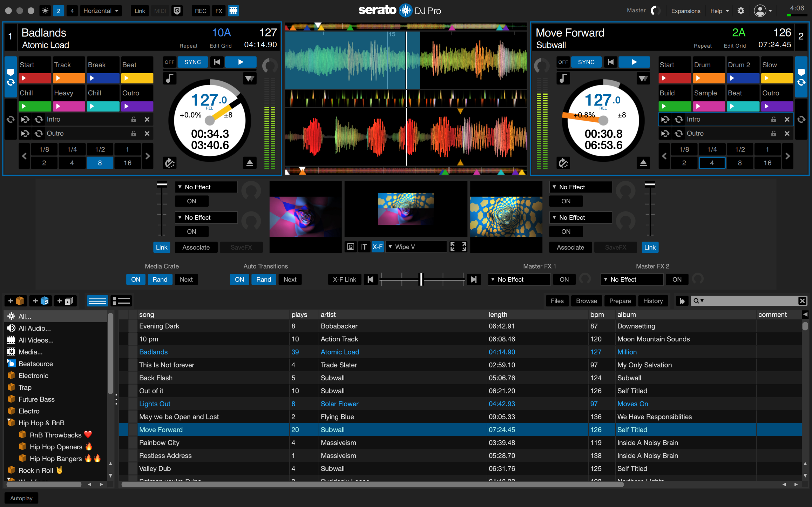The height and width of the screenshot is (507, 812).
Task: Enable Master FX 1 ON button
Action: point(564,279)
